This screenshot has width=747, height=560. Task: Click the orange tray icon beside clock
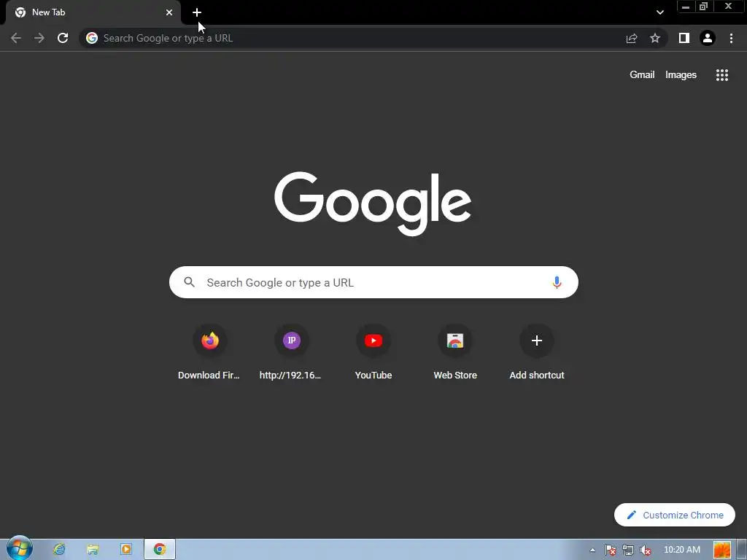(x=721, y=550)
